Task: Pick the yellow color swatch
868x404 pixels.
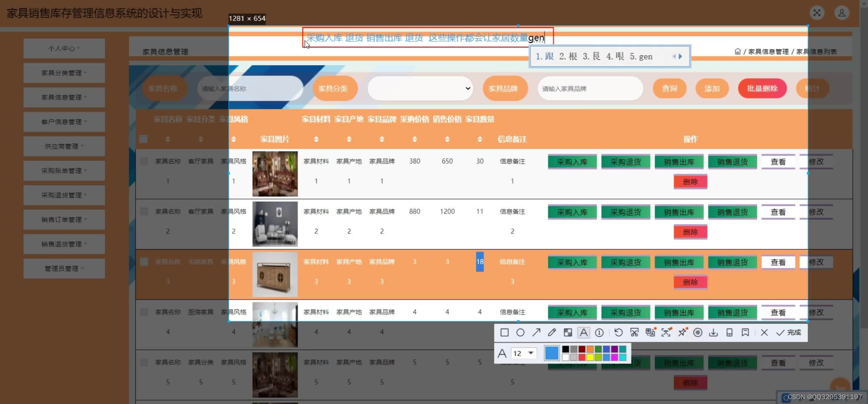Action: click(590, 357)
